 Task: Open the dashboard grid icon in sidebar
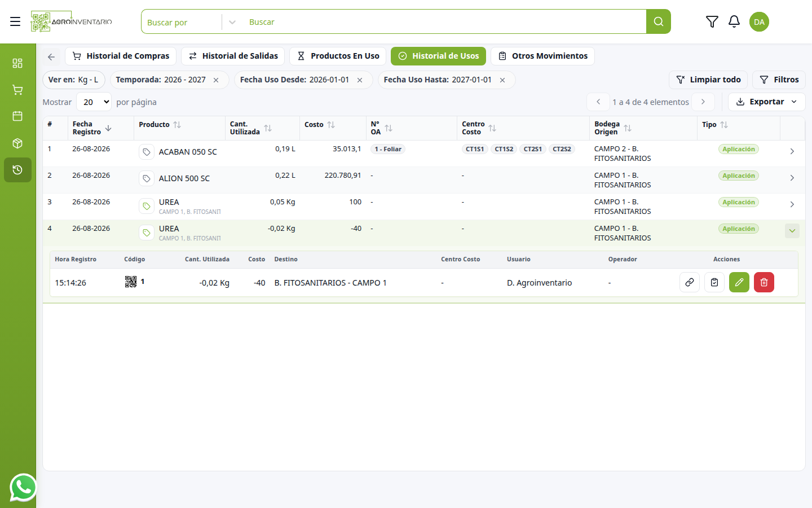click(17, 63)
